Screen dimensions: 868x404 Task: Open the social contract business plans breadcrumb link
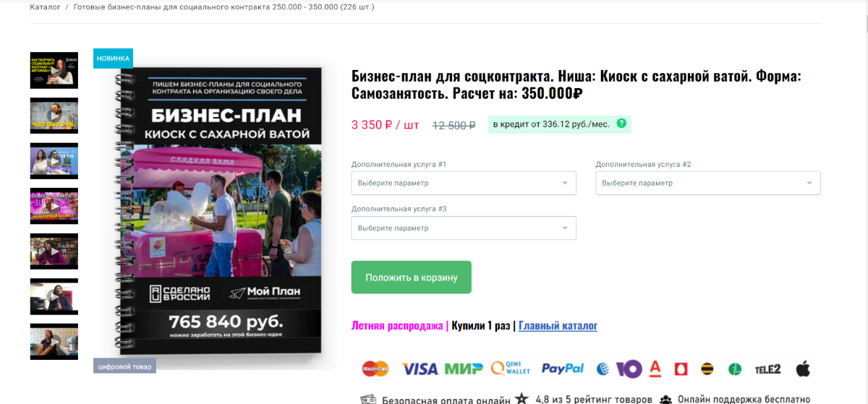[x=224, y=7]
